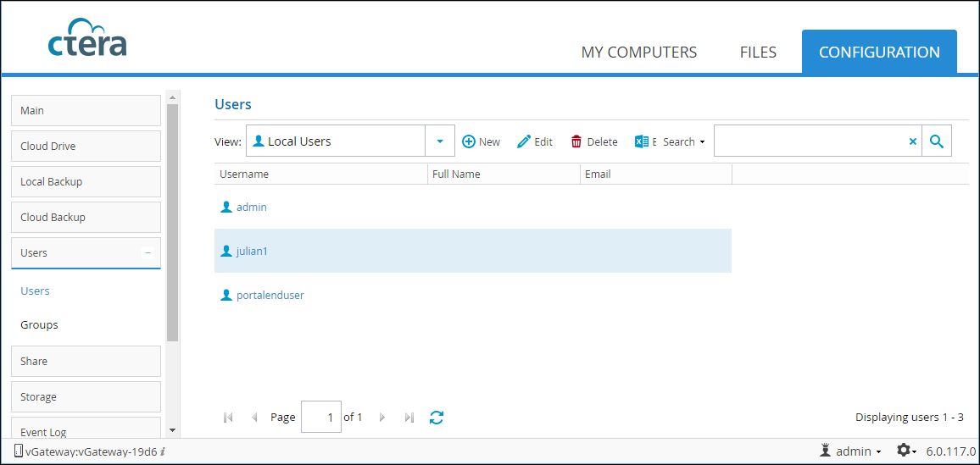980x465 pixels.
Task: Refresh the users list
Action: [437, 417]
